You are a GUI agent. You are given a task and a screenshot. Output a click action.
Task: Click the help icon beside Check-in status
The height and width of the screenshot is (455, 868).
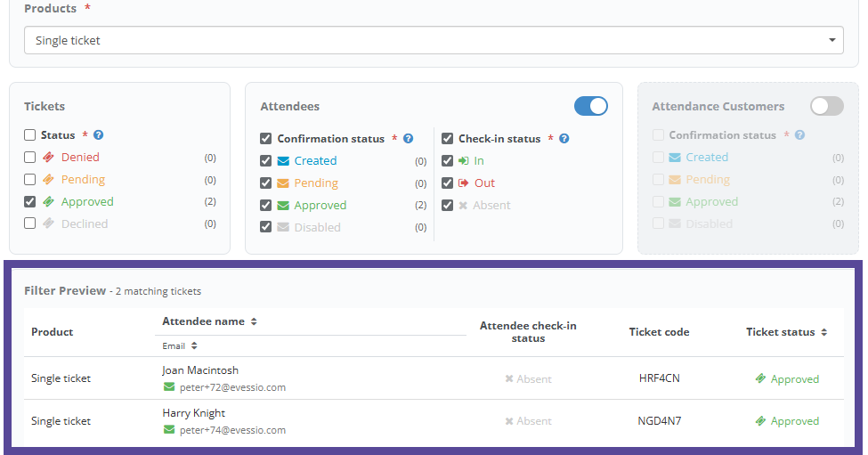[564, 138]
